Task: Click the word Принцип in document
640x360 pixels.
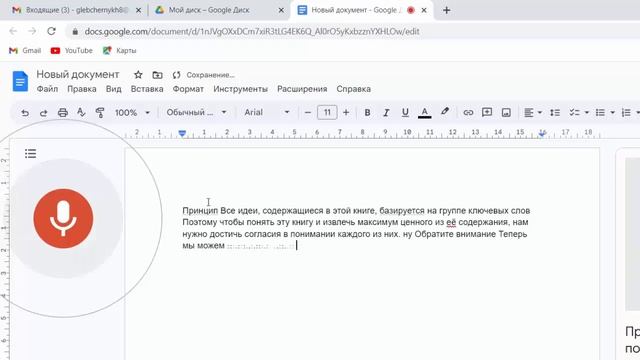Action: (200, 211)
